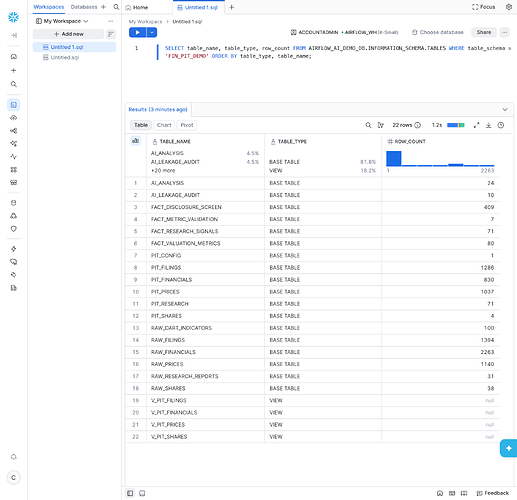Toggle Focus mode

tap(483, 7)
